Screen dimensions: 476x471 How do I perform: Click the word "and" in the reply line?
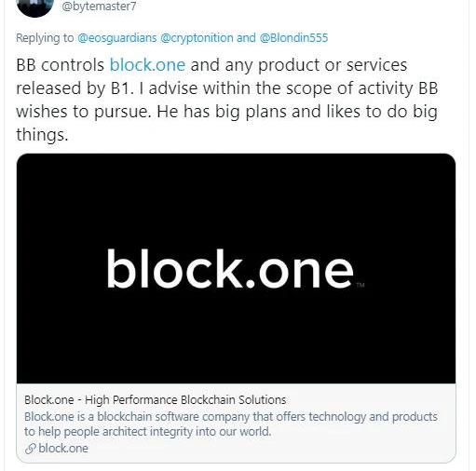pyautogui.click(x=246, y=38)
